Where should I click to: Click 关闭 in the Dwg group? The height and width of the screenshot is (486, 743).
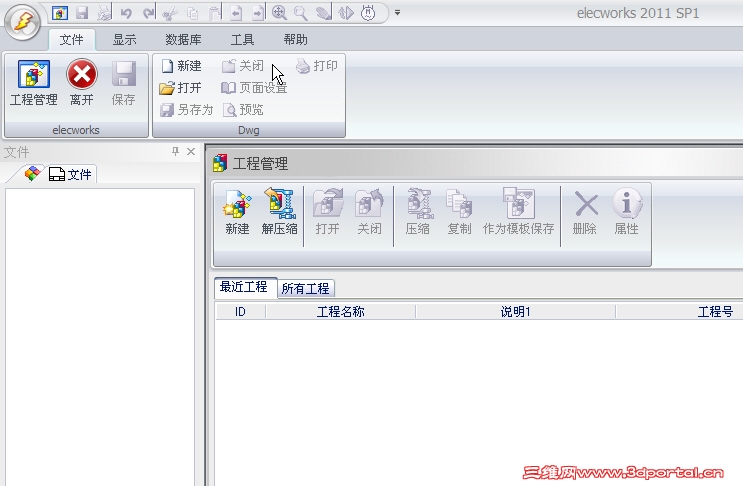[243, 66]
